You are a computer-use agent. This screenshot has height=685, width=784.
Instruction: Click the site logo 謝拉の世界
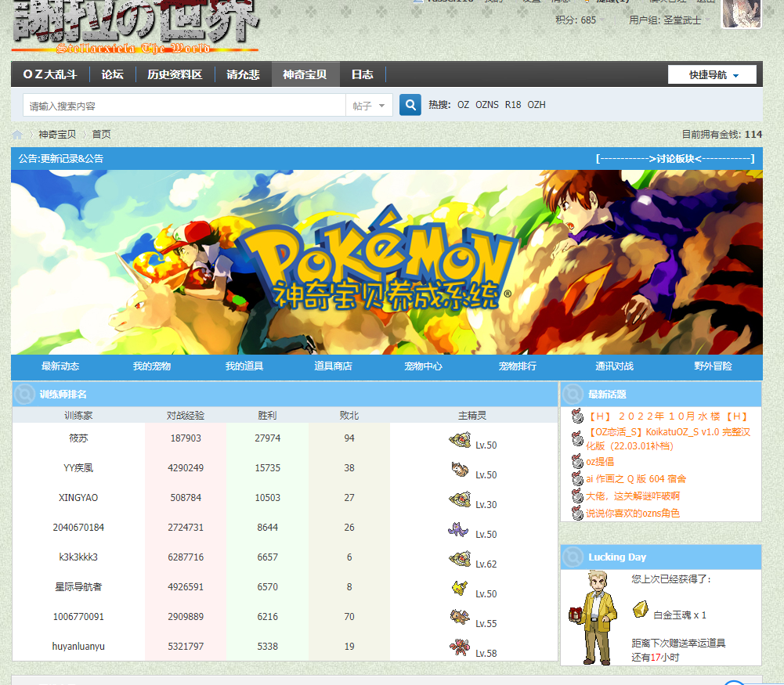(x=135, y=27)
